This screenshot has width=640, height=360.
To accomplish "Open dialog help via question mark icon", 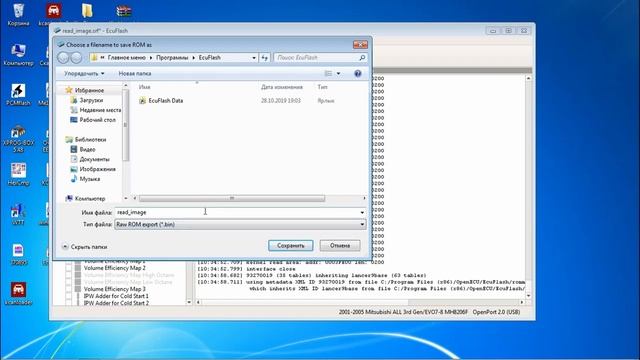I will [358, 73].
